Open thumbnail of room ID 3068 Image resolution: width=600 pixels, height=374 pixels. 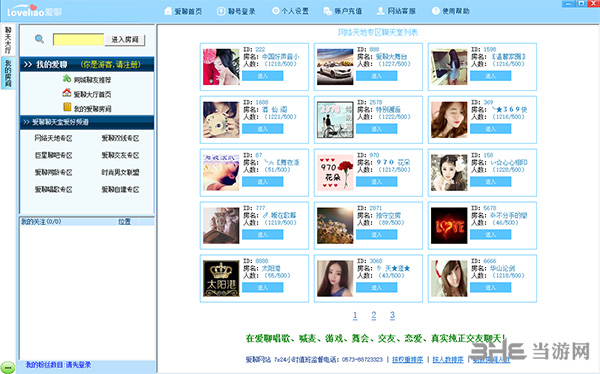pyautogui.click(x=335, y=278)
